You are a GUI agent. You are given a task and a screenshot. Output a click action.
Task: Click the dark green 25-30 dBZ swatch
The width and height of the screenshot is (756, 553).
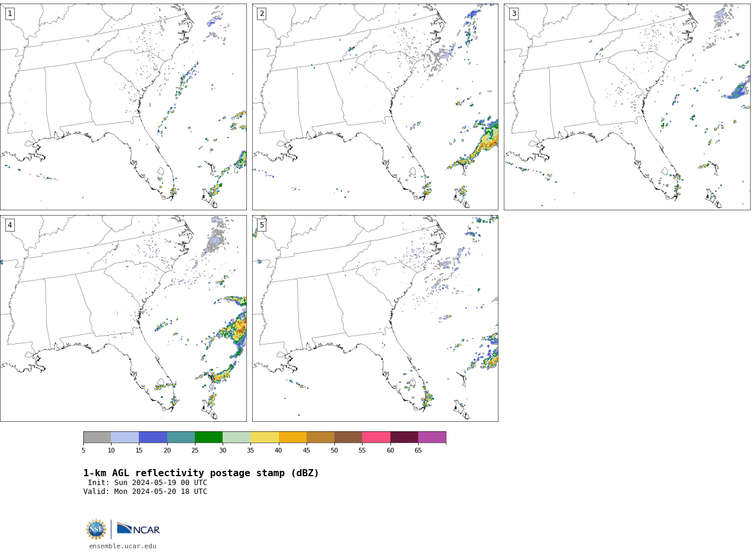208,437
